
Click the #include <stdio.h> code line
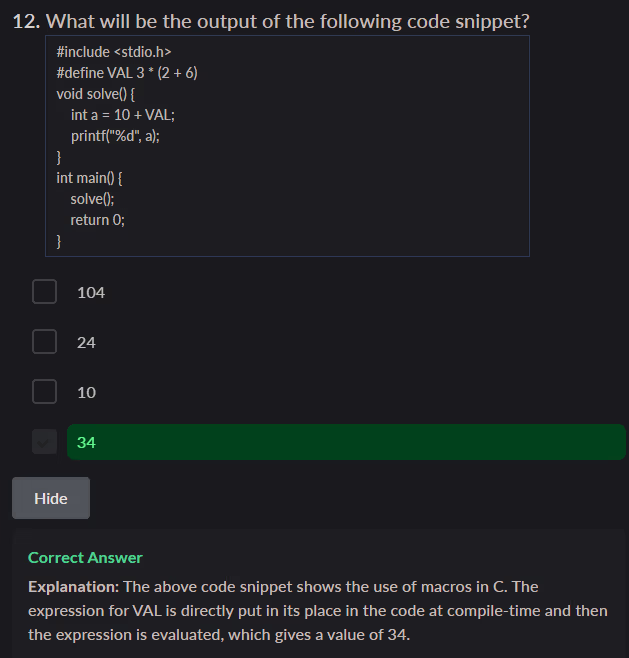108,51
